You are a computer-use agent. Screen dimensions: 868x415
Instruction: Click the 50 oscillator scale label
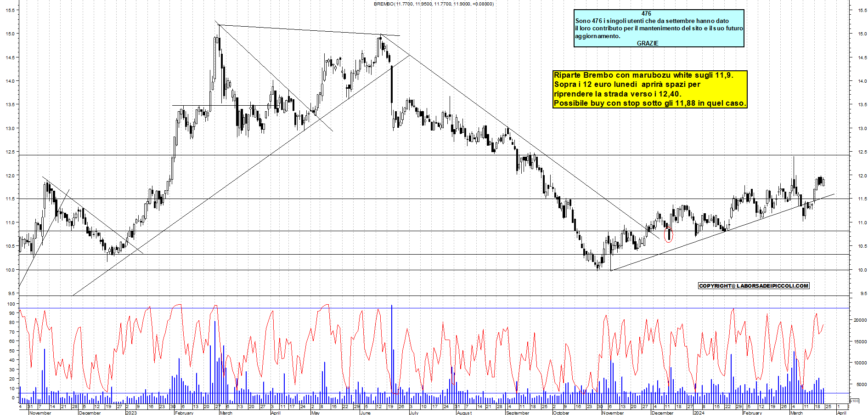(x=11, y=351)
